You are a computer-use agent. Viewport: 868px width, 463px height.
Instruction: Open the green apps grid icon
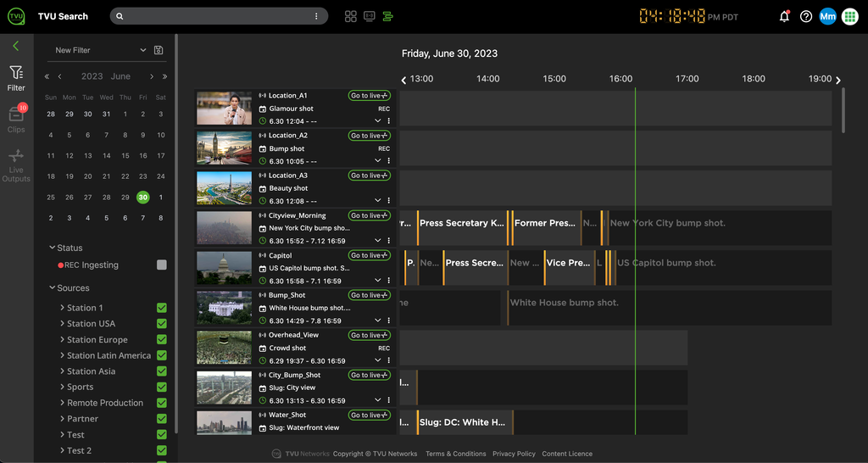point(849,16)
